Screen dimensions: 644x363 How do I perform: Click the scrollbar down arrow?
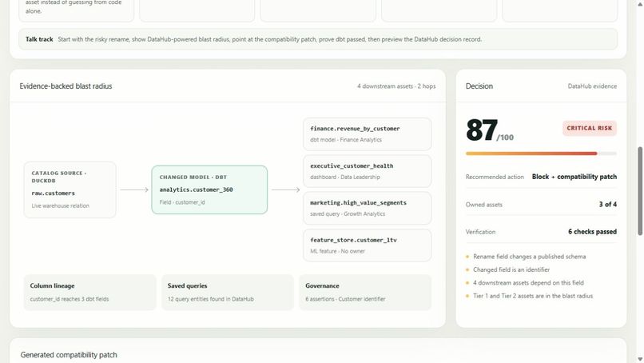(640, 359)
